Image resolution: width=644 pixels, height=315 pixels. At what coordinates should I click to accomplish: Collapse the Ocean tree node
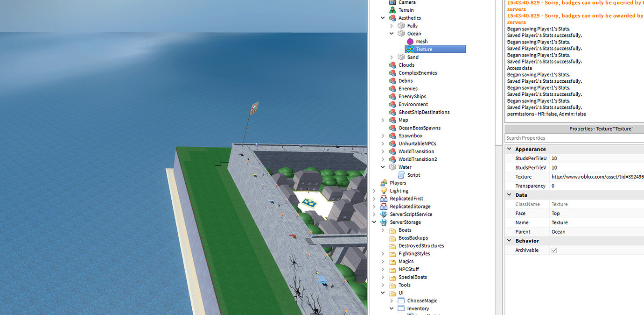(392, 34)
